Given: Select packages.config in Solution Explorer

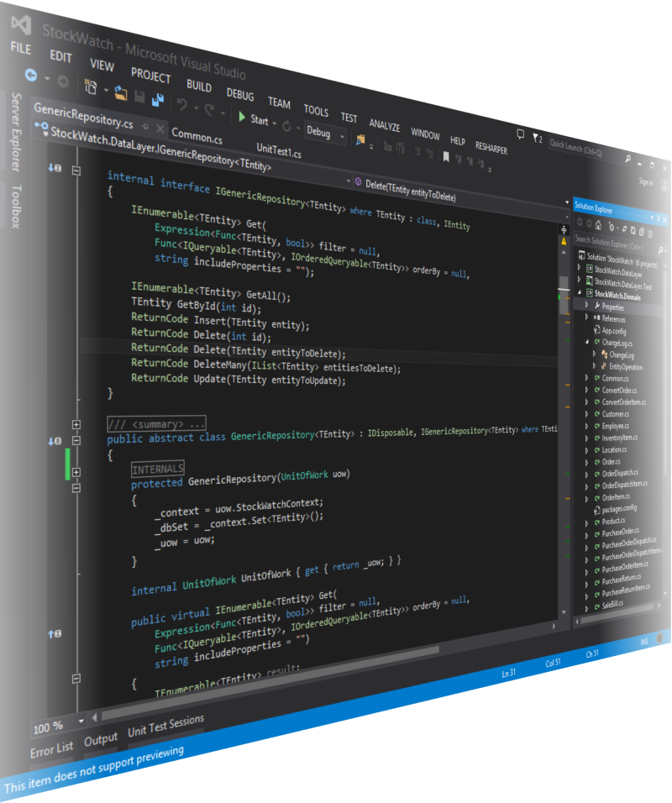Looking at the screenshot, I should pyautogui.click(x=619, y=508).
